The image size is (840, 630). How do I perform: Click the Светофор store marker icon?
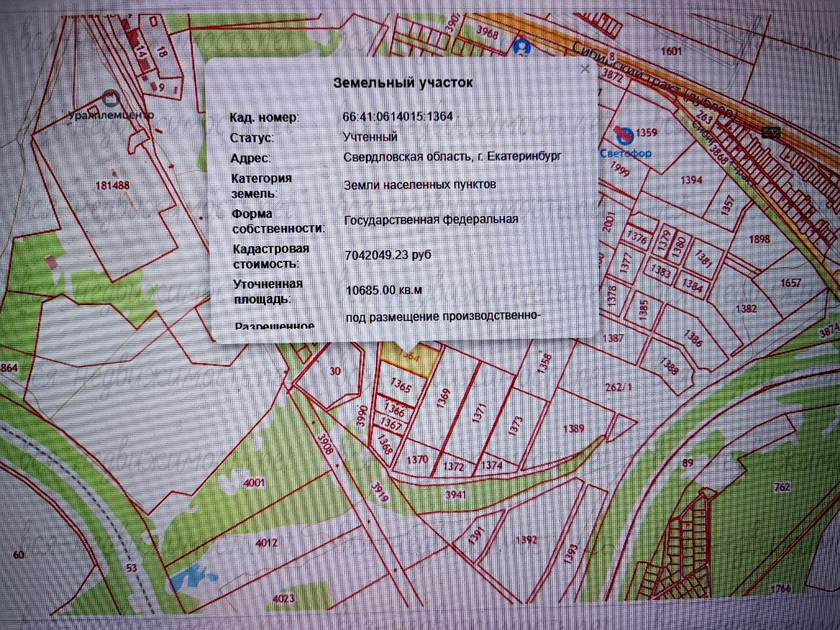tap(625, 136)
